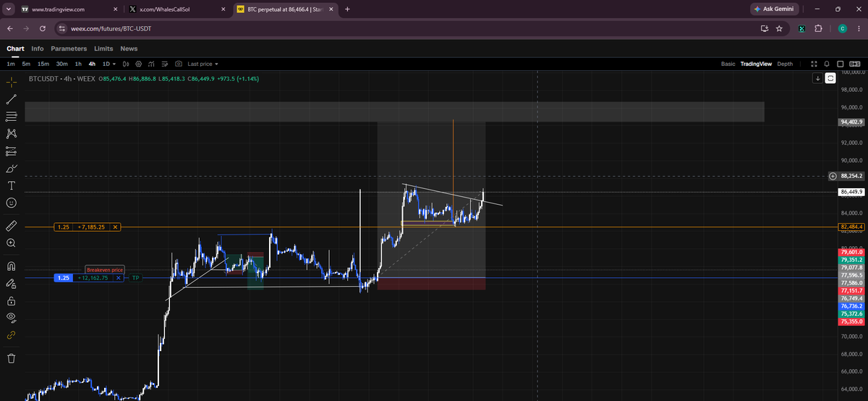Switch to the 5m timeframe
Viewport: 868px width, 401px height.
tap(26, 64)
